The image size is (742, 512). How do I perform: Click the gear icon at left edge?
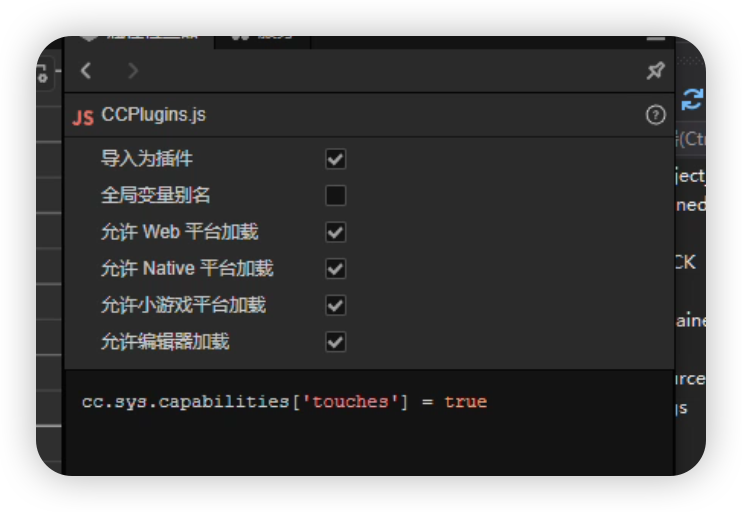coord(43,73)
